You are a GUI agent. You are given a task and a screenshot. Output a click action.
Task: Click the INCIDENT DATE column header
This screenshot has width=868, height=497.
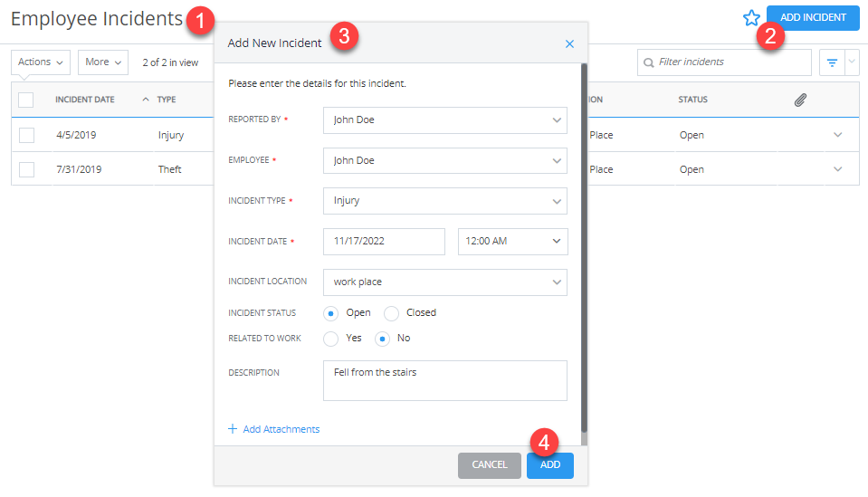click(x=85, y=100)
